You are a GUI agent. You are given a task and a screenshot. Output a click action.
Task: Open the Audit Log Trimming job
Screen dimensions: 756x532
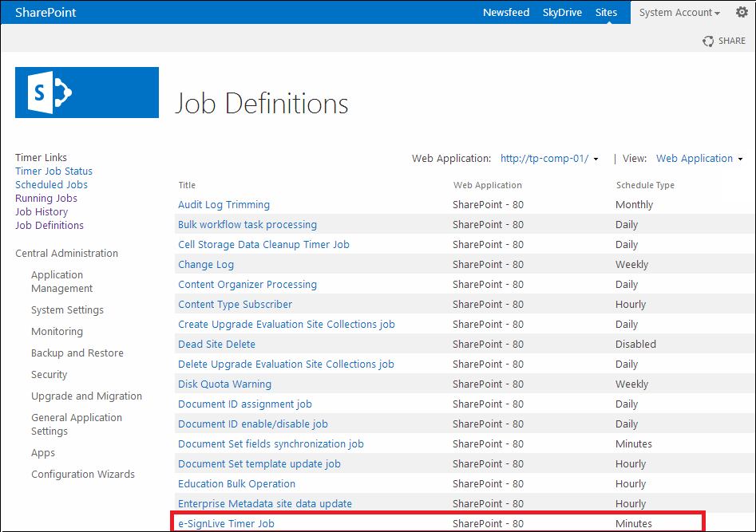(224, 205)
